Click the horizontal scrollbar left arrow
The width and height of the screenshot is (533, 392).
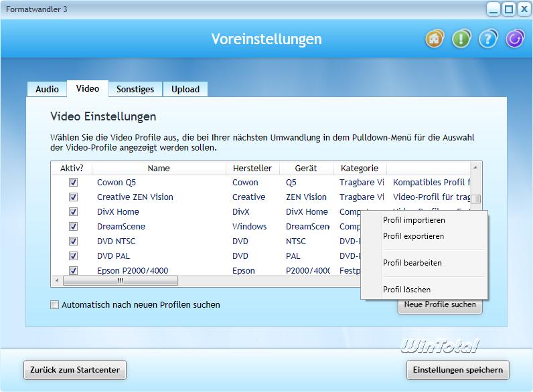pos(57,281)
